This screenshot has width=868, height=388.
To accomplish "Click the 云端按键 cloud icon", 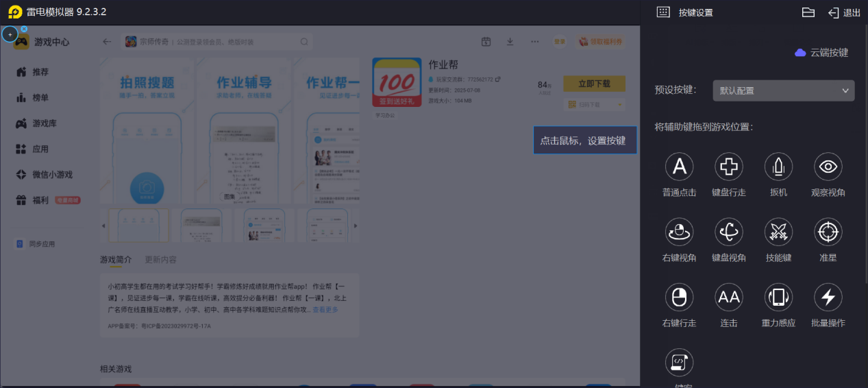I will (x=800, y=53).
